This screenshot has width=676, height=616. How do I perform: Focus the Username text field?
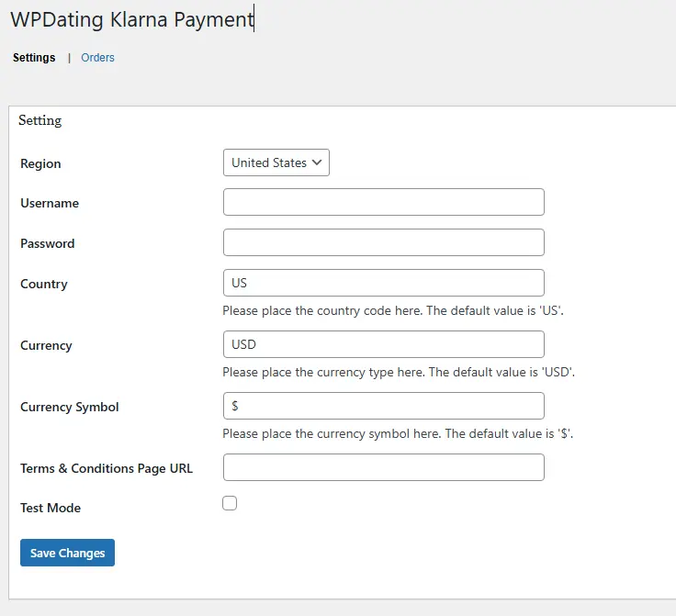tap(383, 202)
